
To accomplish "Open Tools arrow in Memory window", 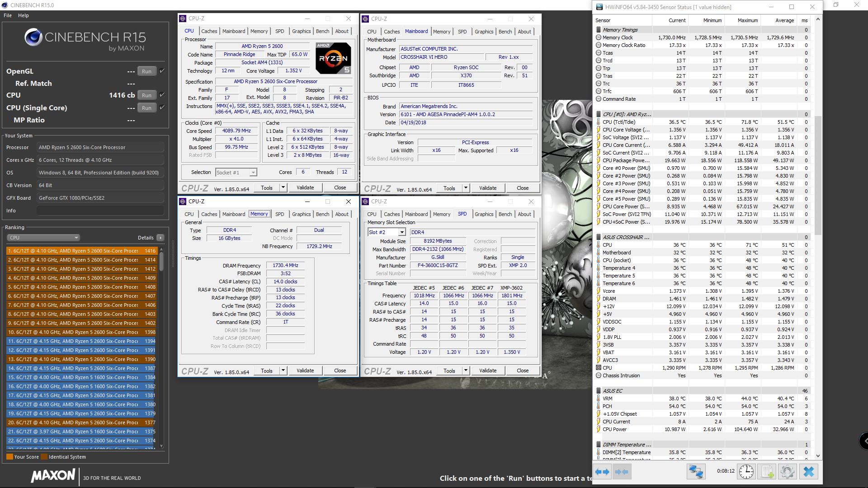I will click(283, 371).
